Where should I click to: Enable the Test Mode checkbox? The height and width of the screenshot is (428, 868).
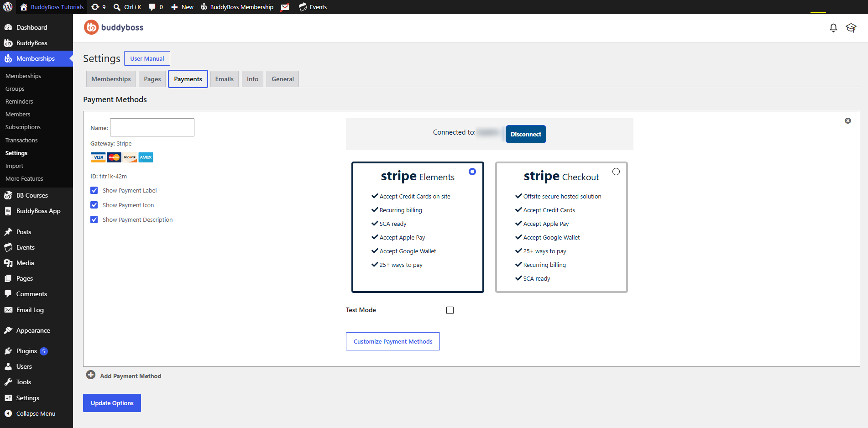pos(450,310)
